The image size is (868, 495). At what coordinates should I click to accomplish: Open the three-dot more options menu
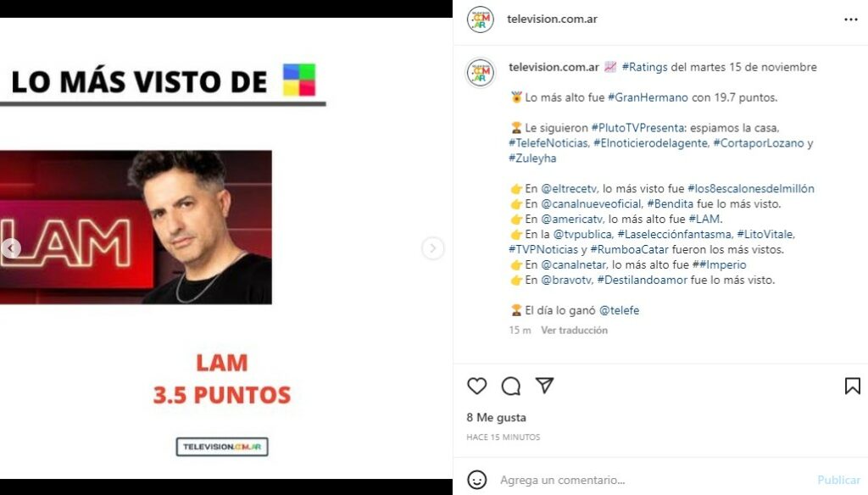851,19
